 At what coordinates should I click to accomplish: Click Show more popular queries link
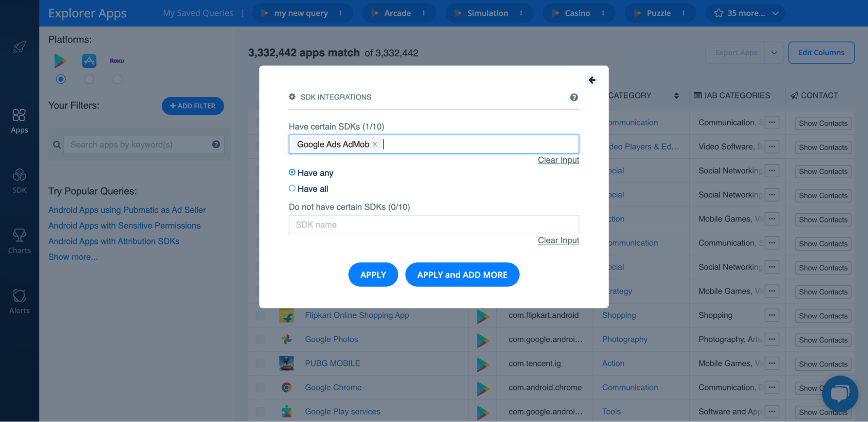[x=73, y=257]
